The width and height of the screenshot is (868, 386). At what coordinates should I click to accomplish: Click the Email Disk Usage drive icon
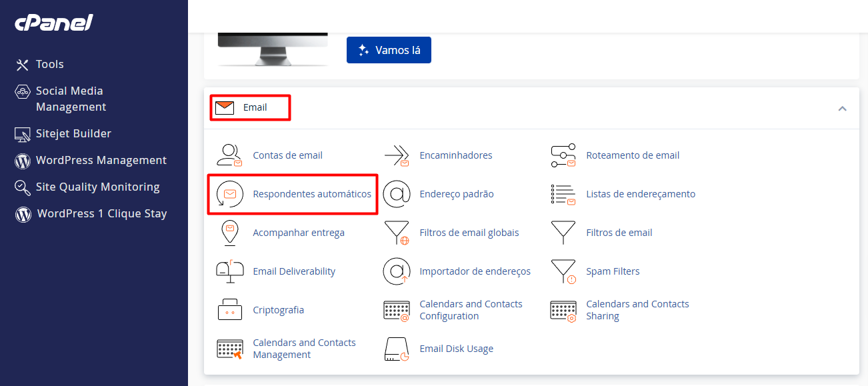tap(397, 348)
